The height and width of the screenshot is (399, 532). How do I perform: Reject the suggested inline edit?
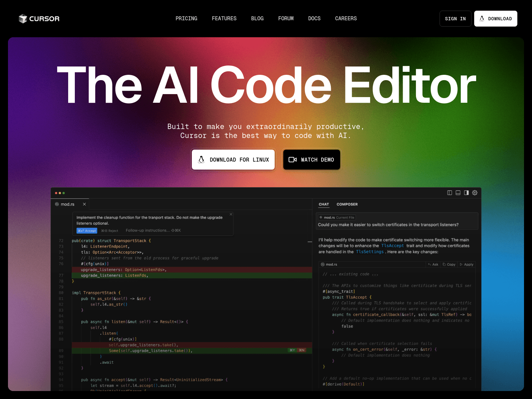[x=109, y=231]
